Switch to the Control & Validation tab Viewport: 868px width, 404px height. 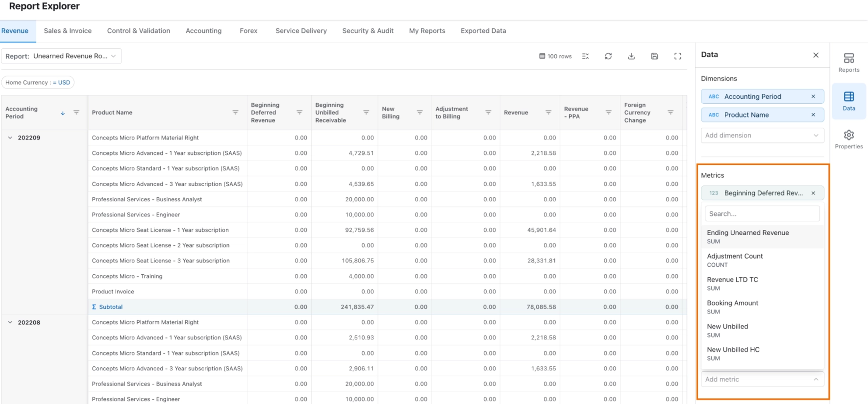[139, 31]
